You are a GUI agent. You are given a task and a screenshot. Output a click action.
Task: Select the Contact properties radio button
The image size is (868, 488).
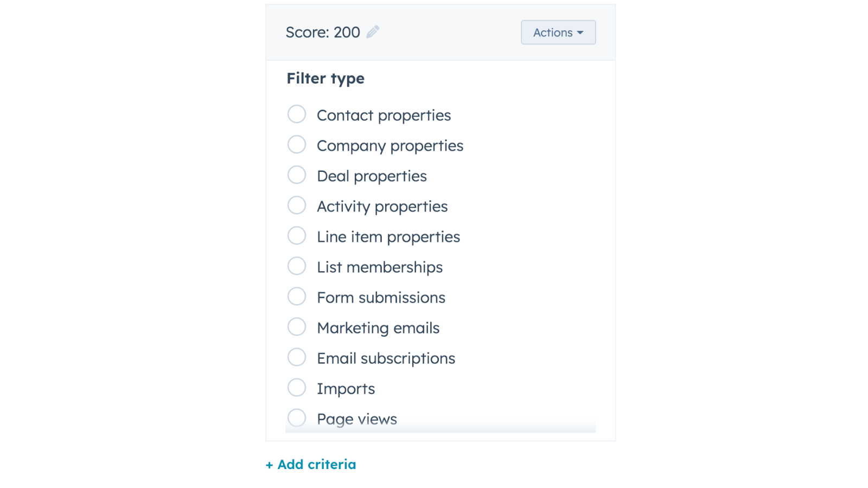[297, 114]
